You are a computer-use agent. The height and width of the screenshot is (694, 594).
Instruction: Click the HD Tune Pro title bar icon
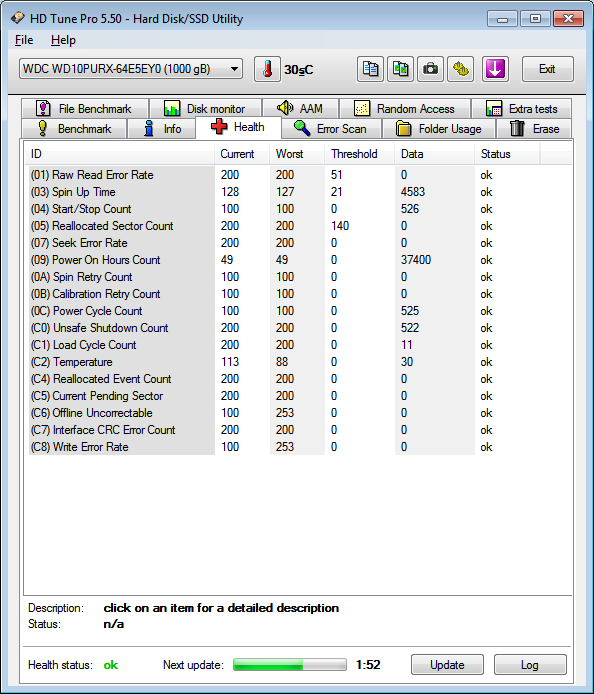pos(18,19)
